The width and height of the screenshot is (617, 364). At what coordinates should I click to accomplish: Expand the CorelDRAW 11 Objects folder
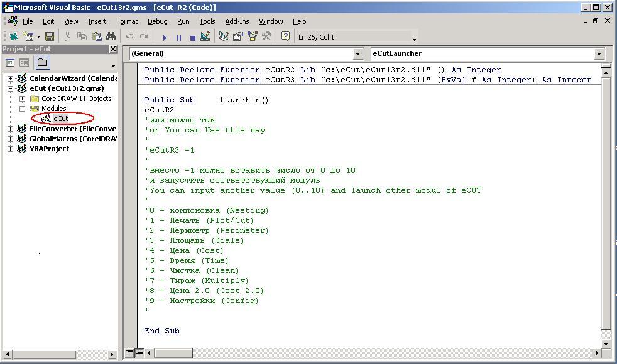[23, 99]
